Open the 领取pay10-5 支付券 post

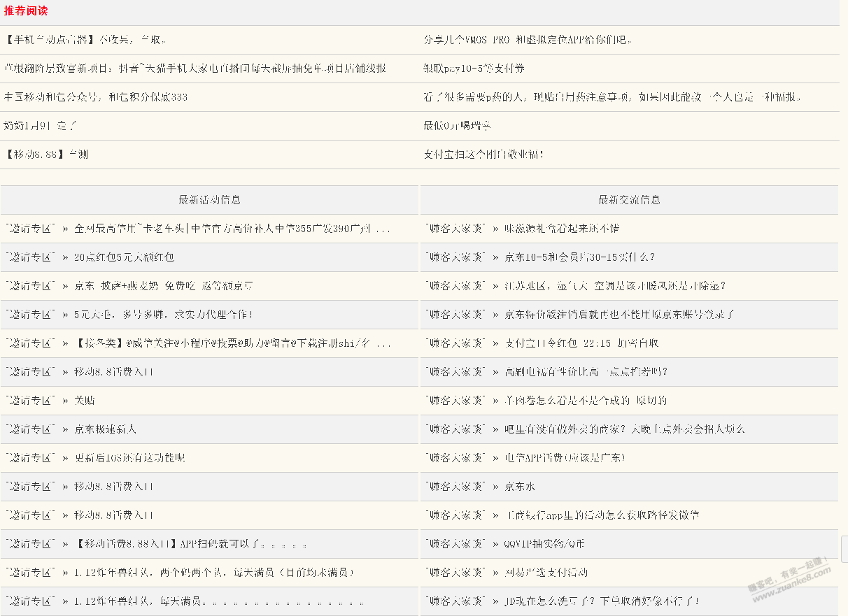[474, 69]
